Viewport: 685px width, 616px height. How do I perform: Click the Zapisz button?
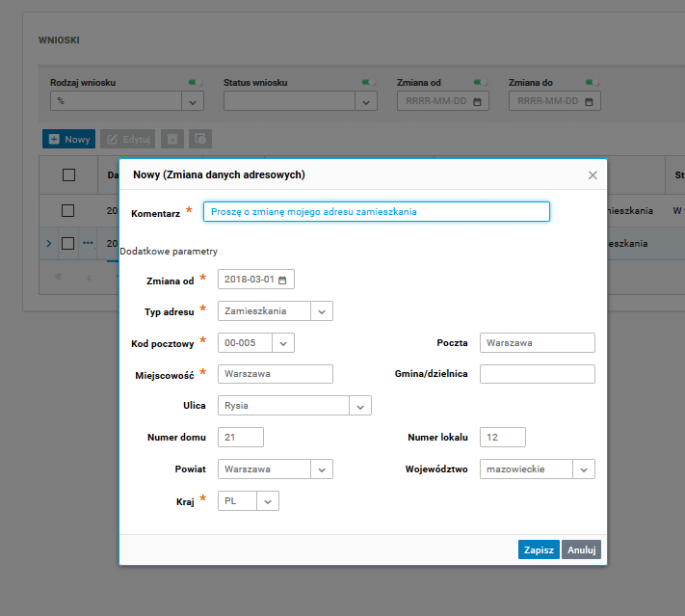click(538, 549)
